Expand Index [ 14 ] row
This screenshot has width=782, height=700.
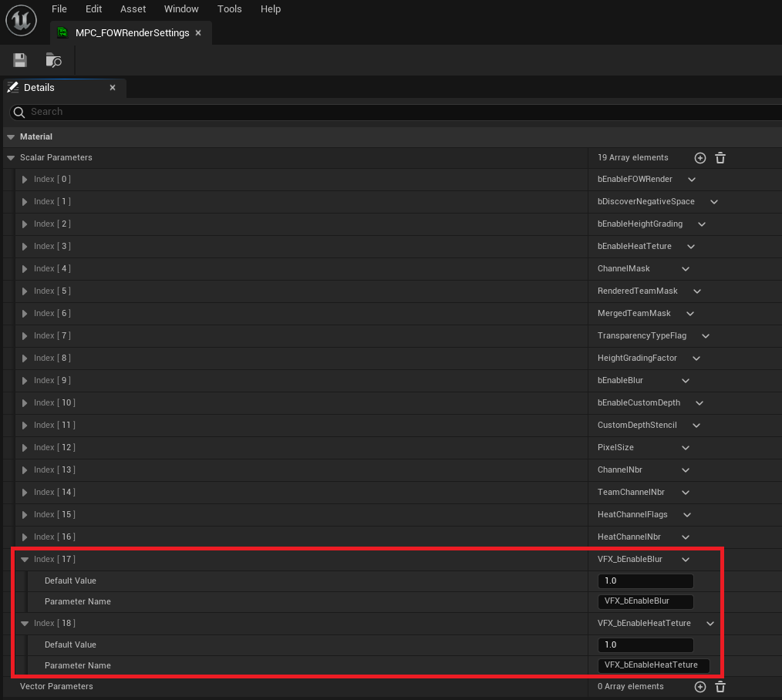[x=25, y=493]
